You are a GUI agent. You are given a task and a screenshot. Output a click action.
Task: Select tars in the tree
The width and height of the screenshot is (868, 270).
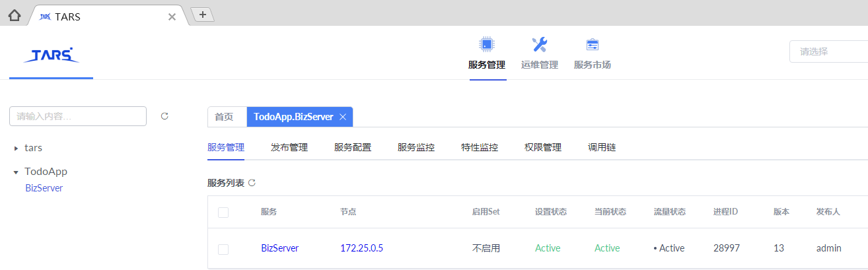pyautogui.click(x=33, y=148)
